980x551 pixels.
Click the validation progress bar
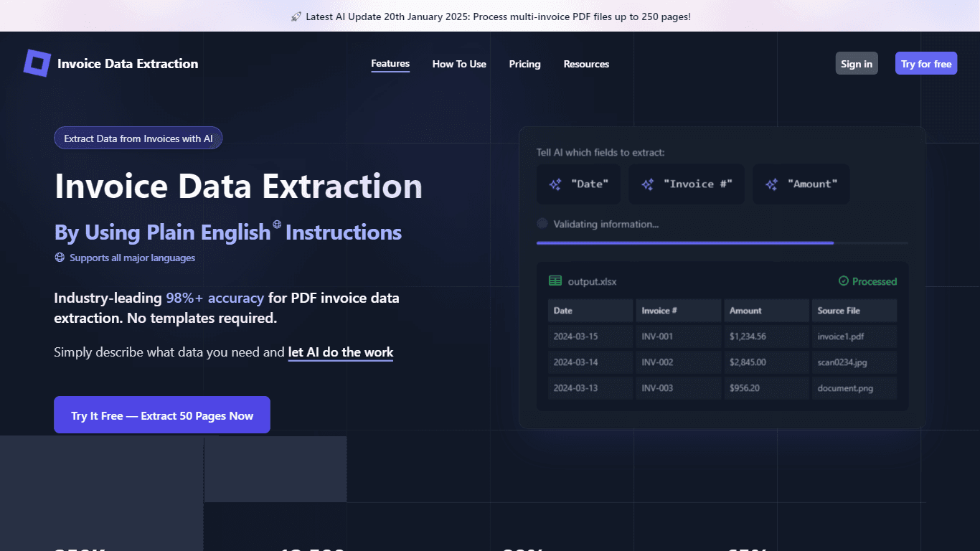click(722, 243)
